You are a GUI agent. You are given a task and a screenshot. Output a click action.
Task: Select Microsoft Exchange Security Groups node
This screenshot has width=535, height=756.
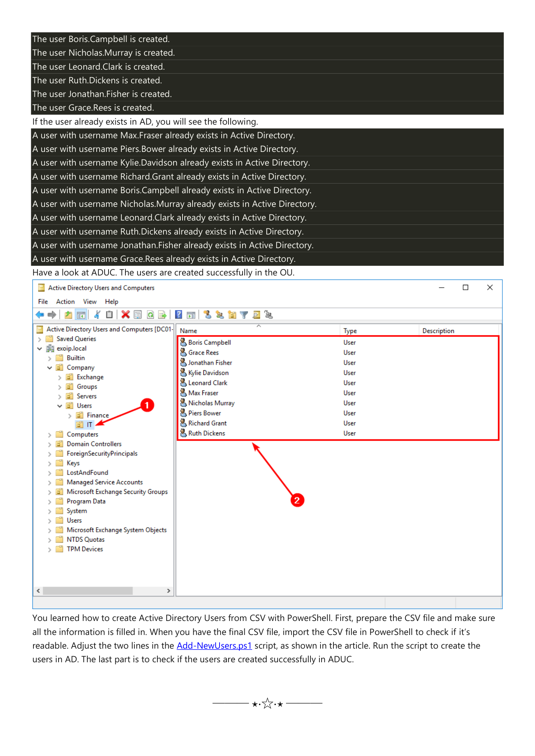click(117, 492)
